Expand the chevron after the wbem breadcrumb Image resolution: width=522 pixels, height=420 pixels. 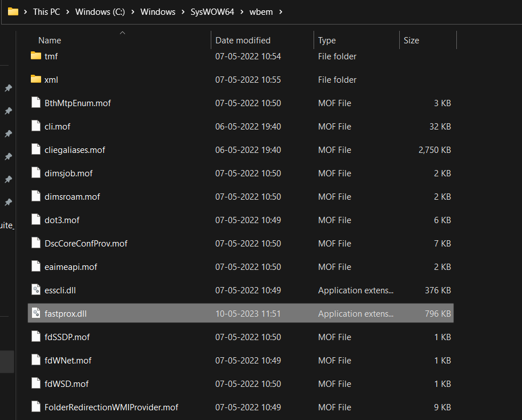pyautogui.click(x=279, y=12)
